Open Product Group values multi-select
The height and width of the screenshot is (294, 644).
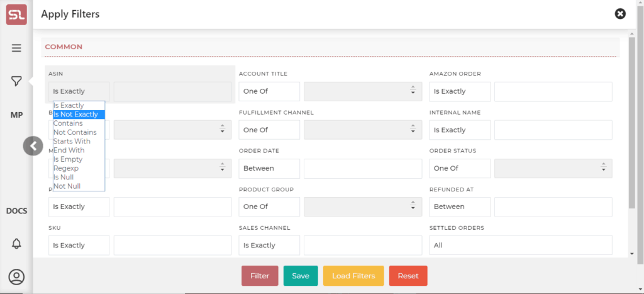coord(363,206)
